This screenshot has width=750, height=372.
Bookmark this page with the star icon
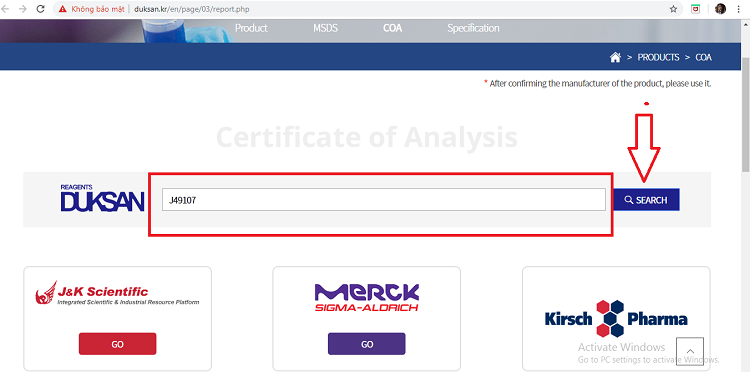pyautogui.click(x=673, y=9)
